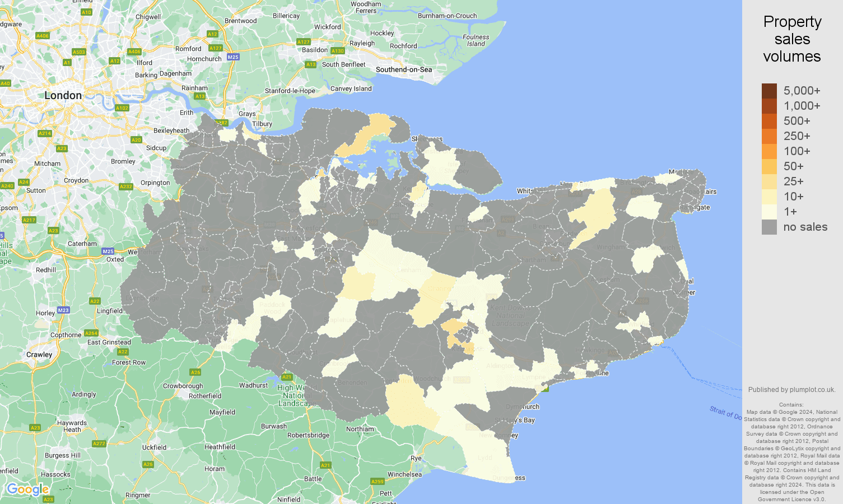Click the 'Strait of Dover' sea label
The width and height of the screenshot is (843, 504).
726,413
